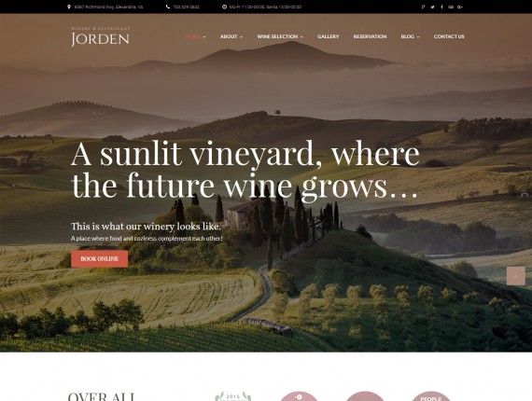532x401 pixels.
Task: Click the email envelope icon
Action: [x=451, y=7]
